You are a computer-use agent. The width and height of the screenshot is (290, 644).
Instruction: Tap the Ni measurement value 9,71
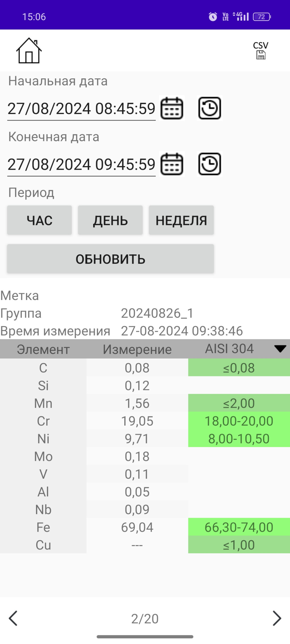137,439
